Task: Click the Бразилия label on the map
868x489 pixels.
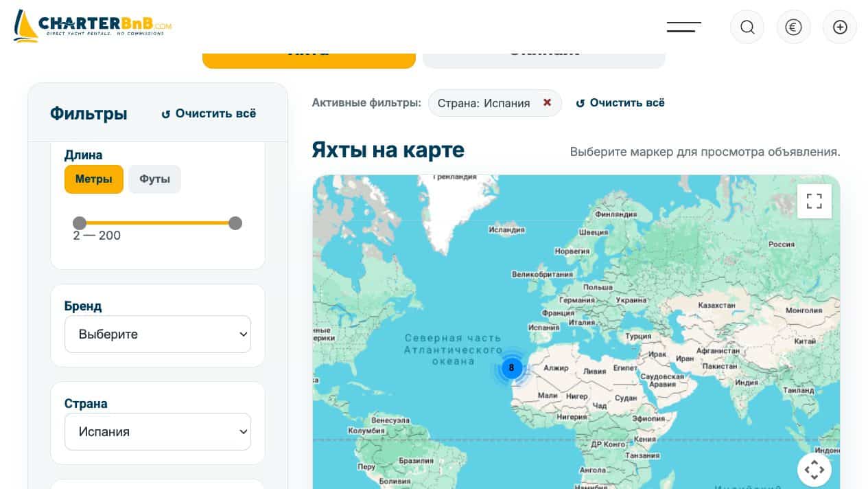Action: pos(417,461)
